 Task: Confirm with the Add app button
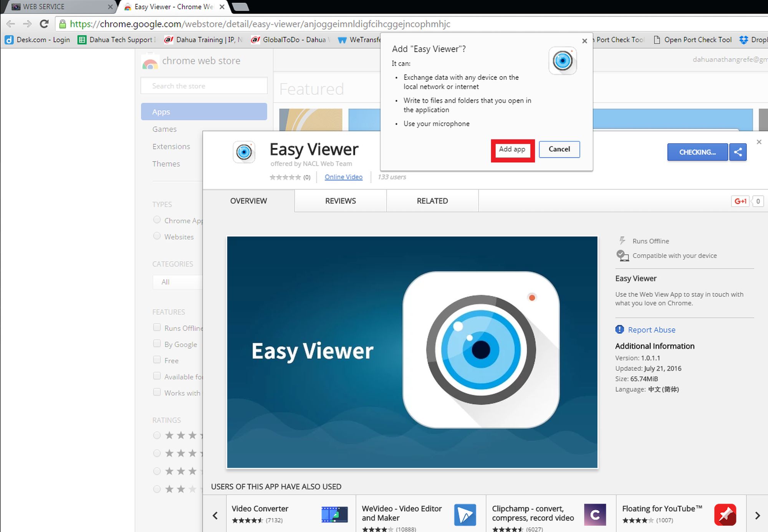coord(512,150)
